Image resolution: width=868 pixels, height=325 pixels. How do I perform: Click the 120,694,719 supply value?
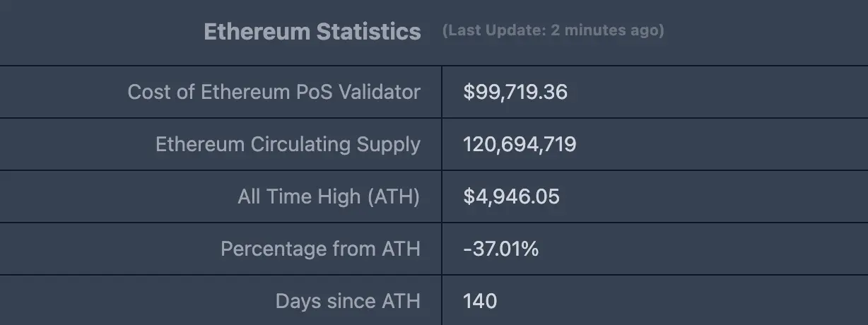click(x=520, y=144)
